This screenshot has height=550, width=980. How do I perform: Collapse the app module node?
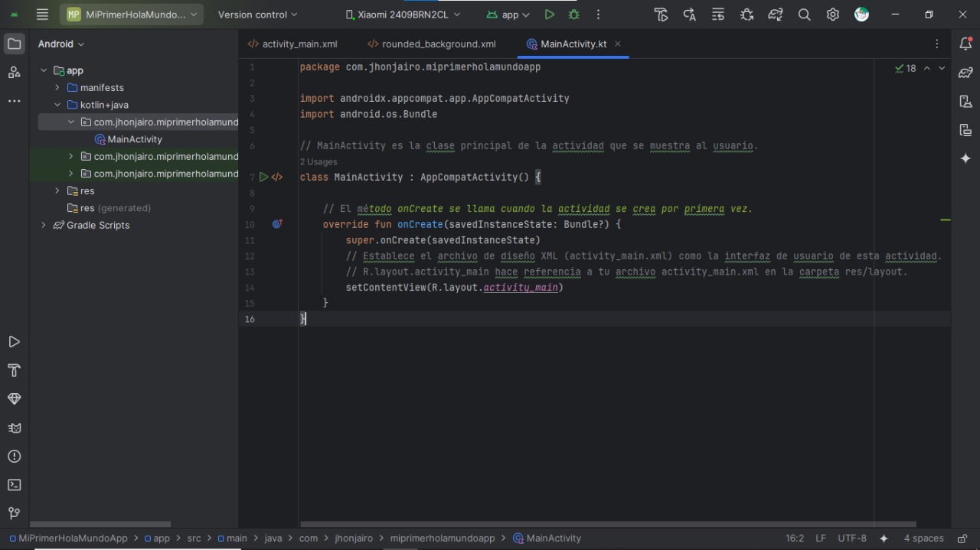[43, 70]
